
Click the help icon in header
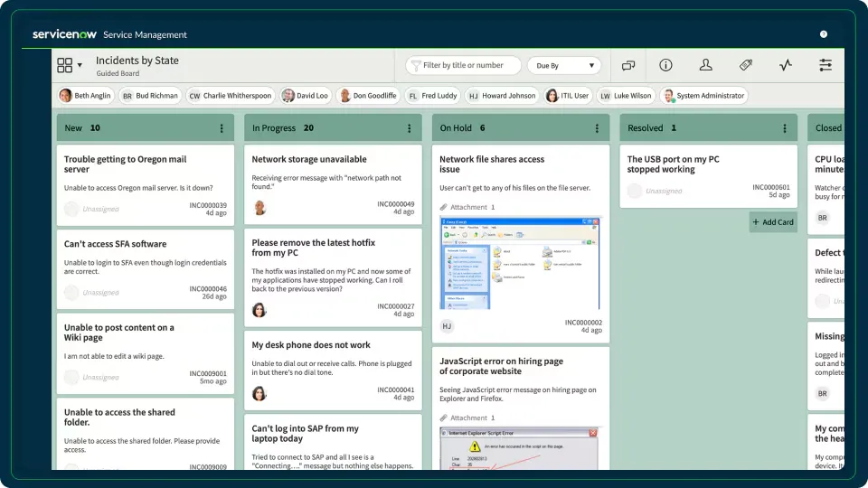tap(824, 34)
